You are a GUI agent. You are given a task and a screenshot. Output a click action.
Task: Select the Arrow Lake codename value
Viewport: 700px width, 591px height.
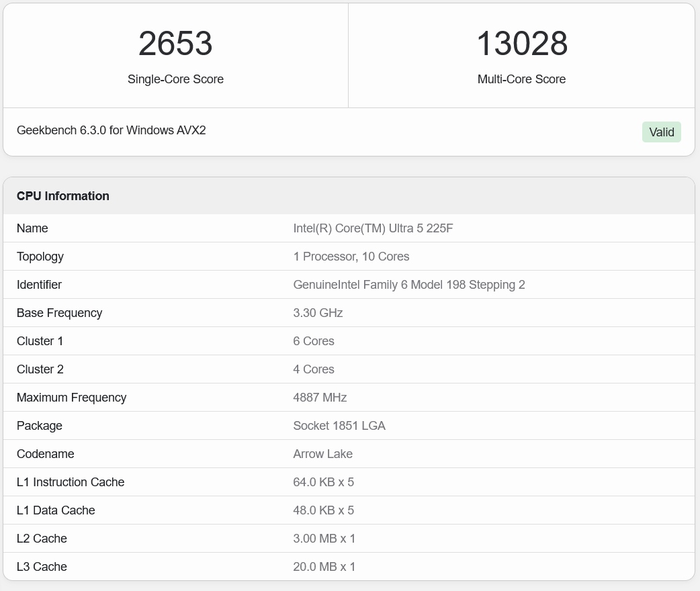322,454
